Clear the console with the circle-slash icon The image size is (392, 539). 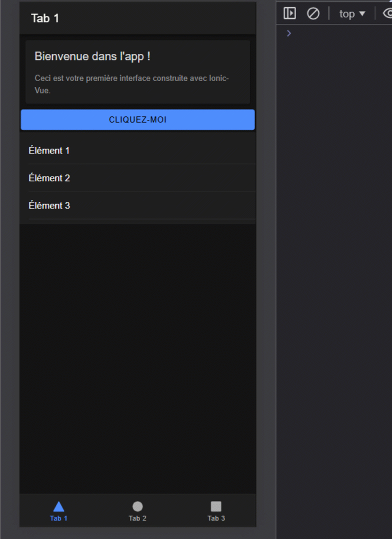click(313, 13)
